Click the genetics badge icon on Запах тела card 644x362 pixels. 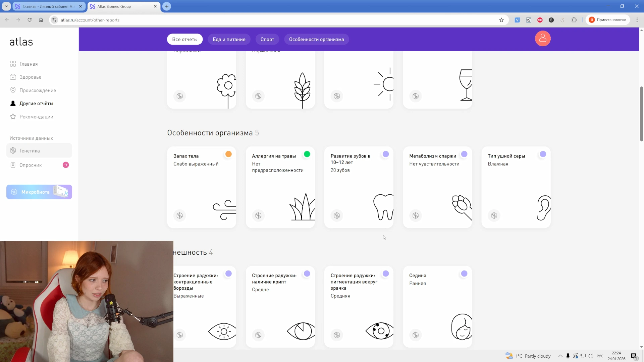coord(180,216)
